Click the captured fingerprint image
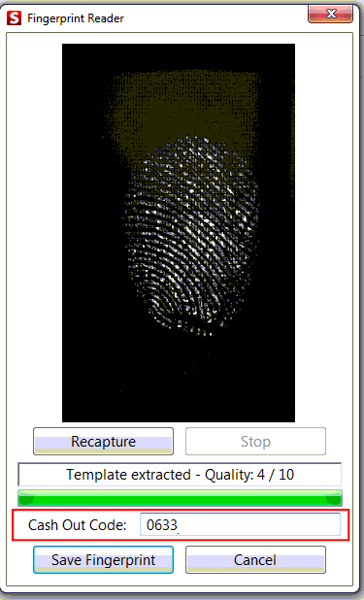Image resolution: width=364 pixels, height=600 pixels. (179, 233)
